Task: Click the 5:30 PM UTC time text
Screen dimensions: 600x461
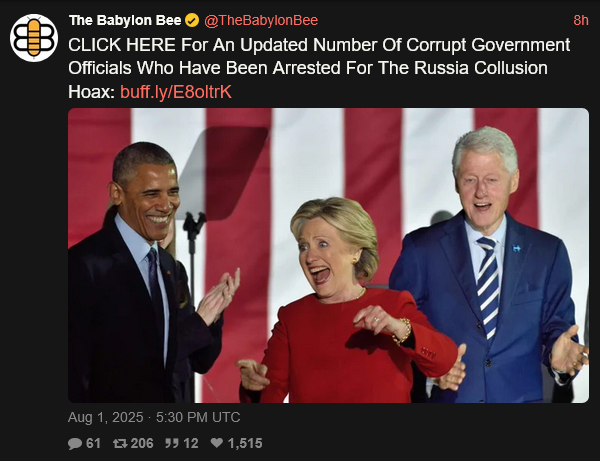Action: click(x=198, y=417)
